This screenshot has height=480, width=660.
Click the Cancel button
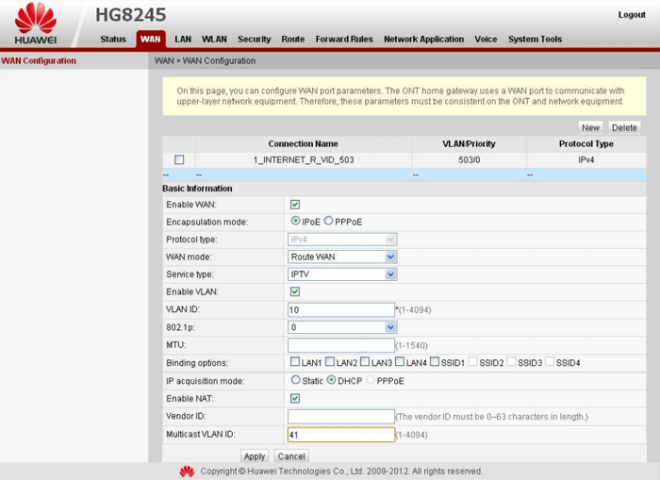click(x=291, y=456)
